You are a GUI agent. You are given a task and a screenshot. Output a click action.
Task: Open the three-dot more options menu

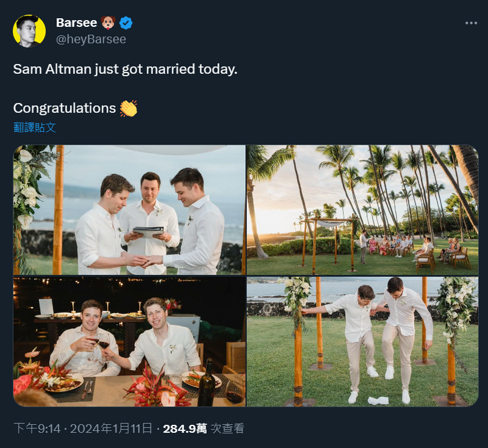tap(471, 23)
